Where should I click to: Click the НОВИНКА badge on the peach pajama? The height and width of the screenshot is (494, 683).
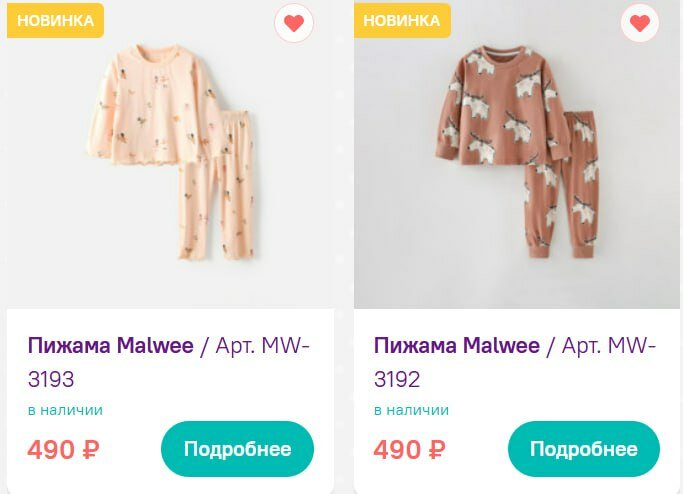click(55, 20)
